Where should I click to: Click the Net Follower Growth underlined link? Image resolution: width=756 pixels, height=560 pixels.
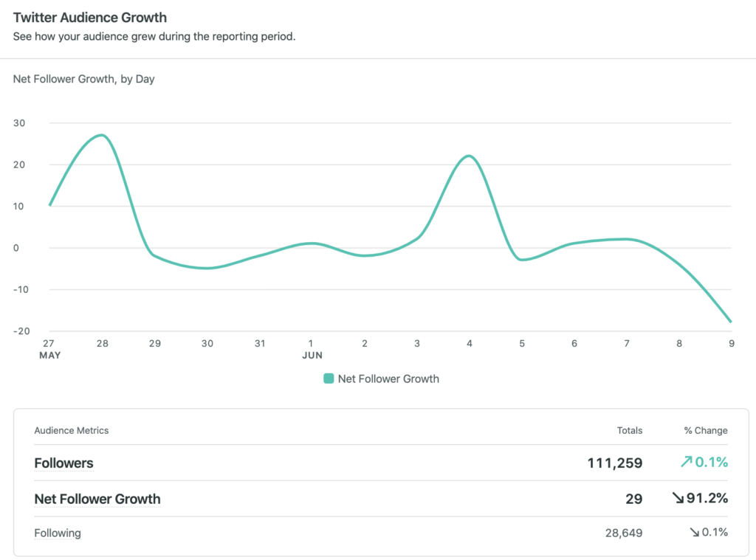point(97,499)
